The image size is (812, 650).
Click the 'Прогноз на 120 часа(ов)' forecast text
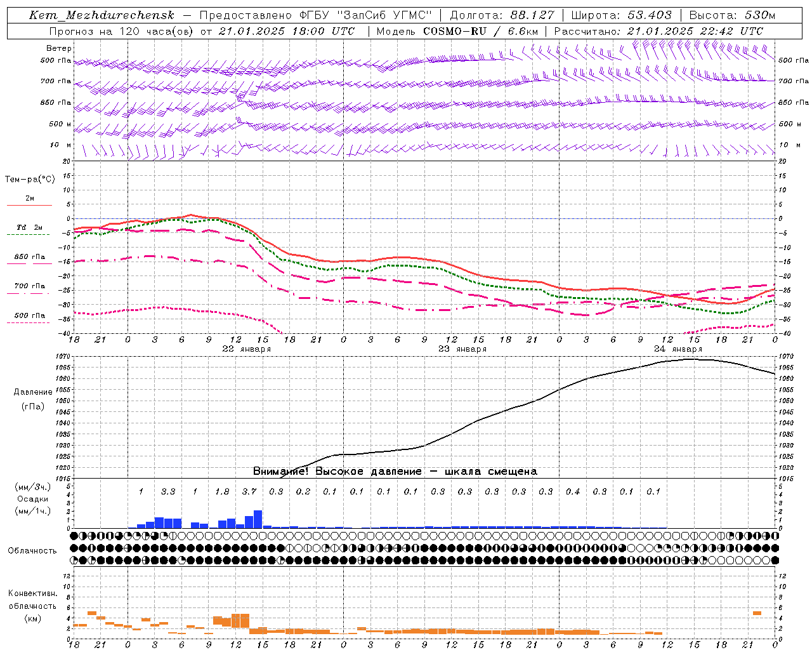pos(121,31)
